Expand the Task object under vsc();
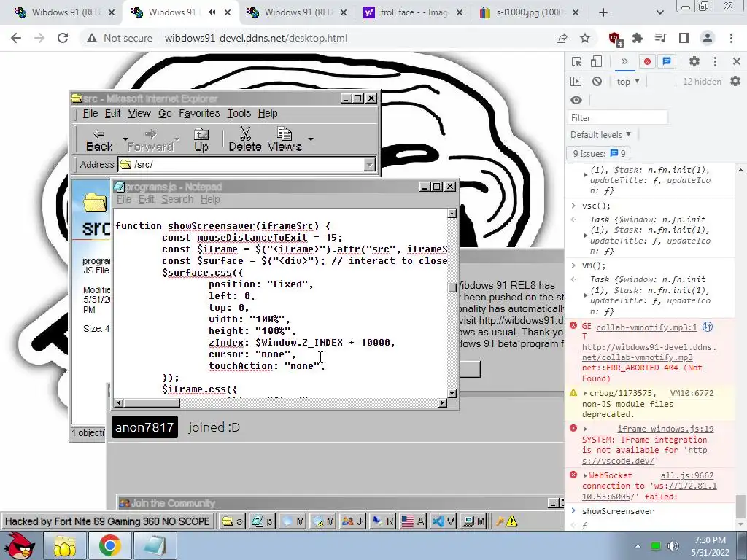This screenshot has height=560, width=747. pyautogui.click(x=585, y=236)
